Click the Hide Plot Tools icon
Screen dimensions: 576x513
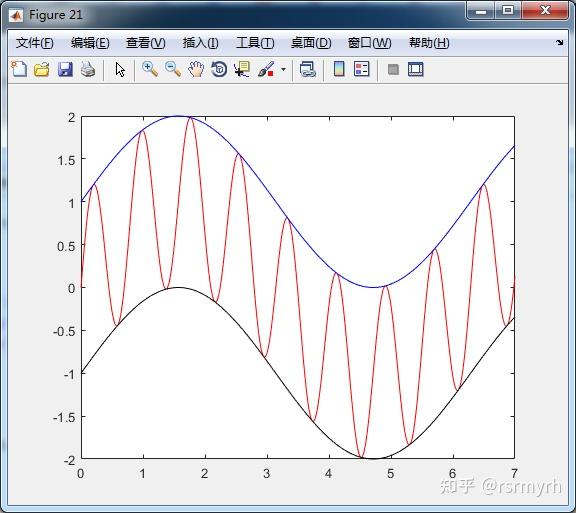[x=393, y=69]
